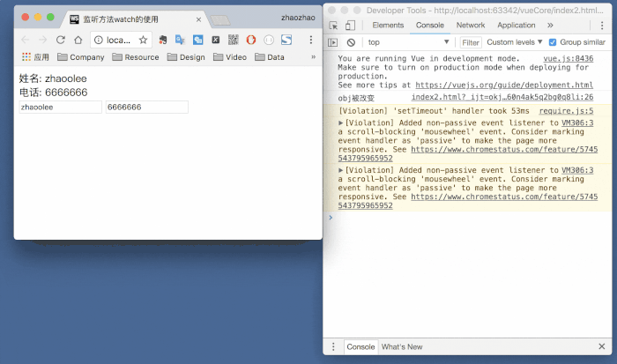
Task: Click the localhost address bar
Action: click(x=121, y=40)
